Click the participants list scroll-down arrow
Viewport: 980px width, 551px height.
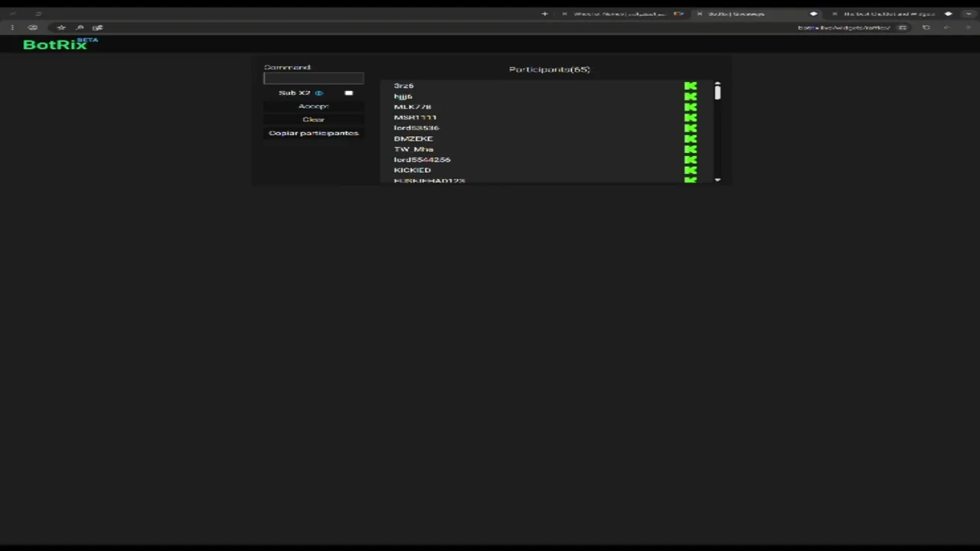pos(717,180)
